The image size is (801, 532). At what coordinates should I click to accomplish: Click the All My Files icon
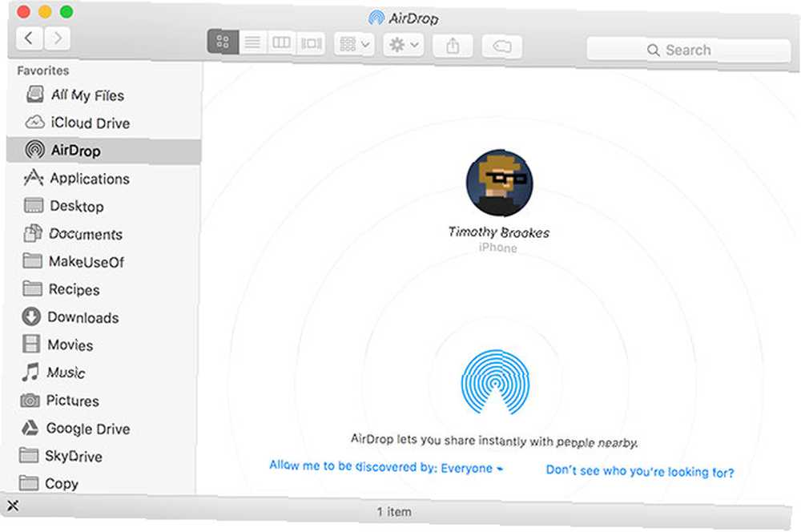coord(35,94)
